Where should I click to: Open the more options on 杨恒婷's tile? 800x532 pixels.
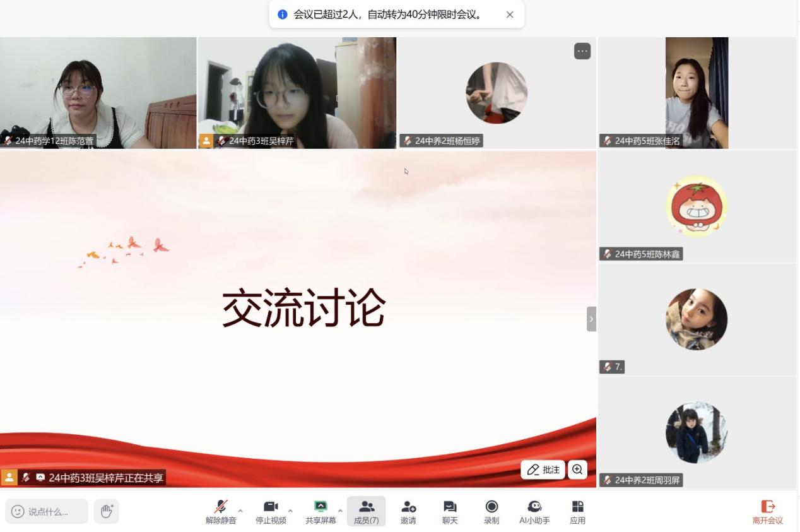pos(582,51)
